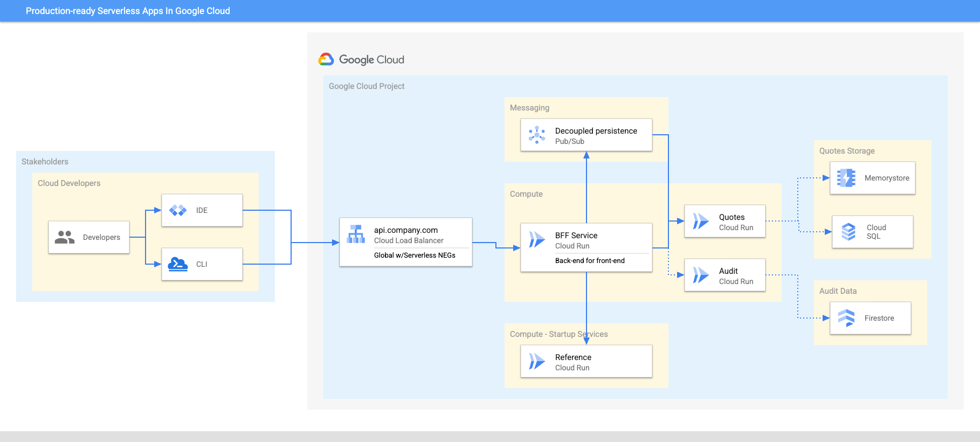
Task: Click the Audit Cloud Run icon
Action: [701, 275]
